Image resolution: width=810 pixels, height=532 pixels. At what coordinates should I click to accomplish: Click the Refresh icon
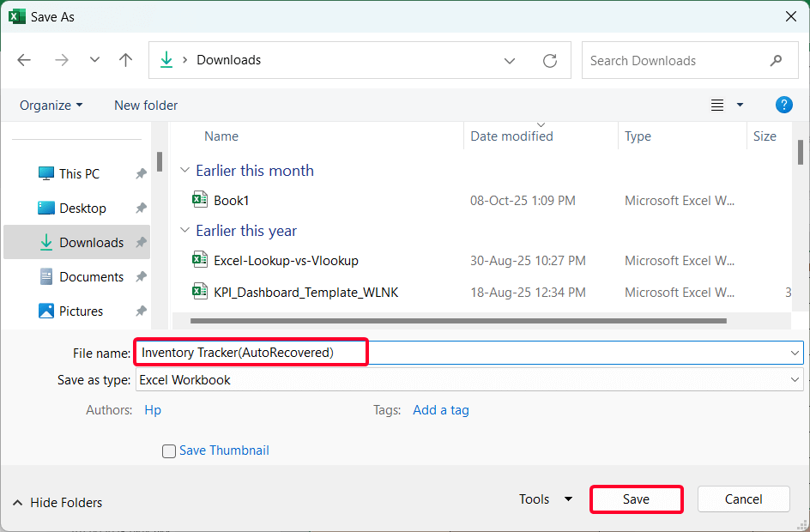[x=550, y=60]
